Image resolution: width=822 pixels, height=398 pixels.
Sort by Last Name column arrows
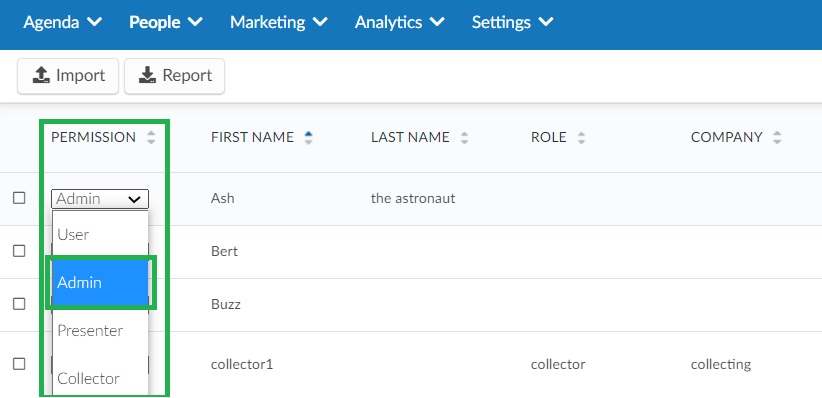464,138
